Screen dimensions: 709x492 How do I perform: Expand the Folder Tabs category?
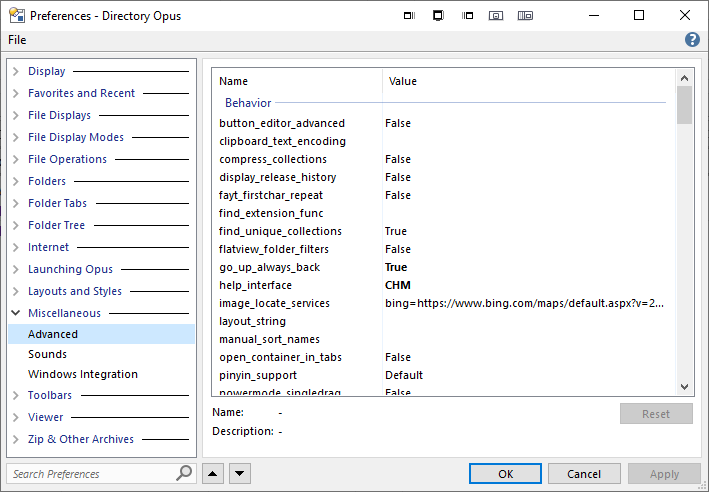click(16, 203)
